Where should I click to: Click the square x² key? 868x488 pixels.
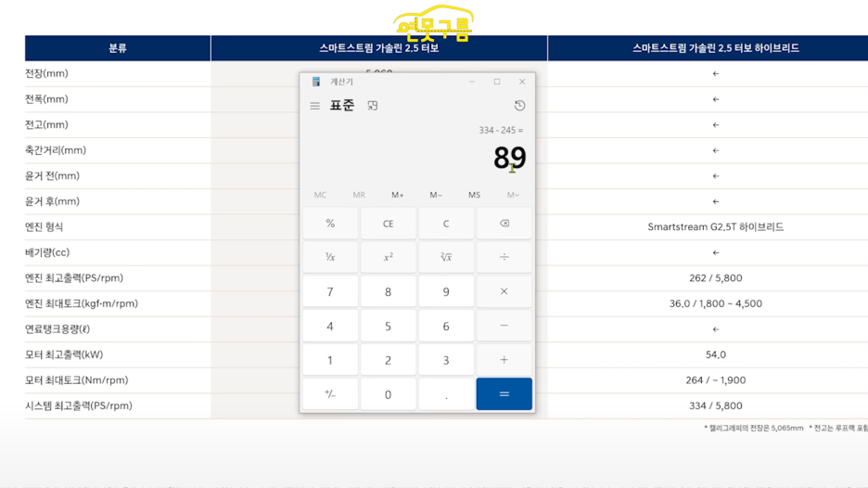point(388,257)
